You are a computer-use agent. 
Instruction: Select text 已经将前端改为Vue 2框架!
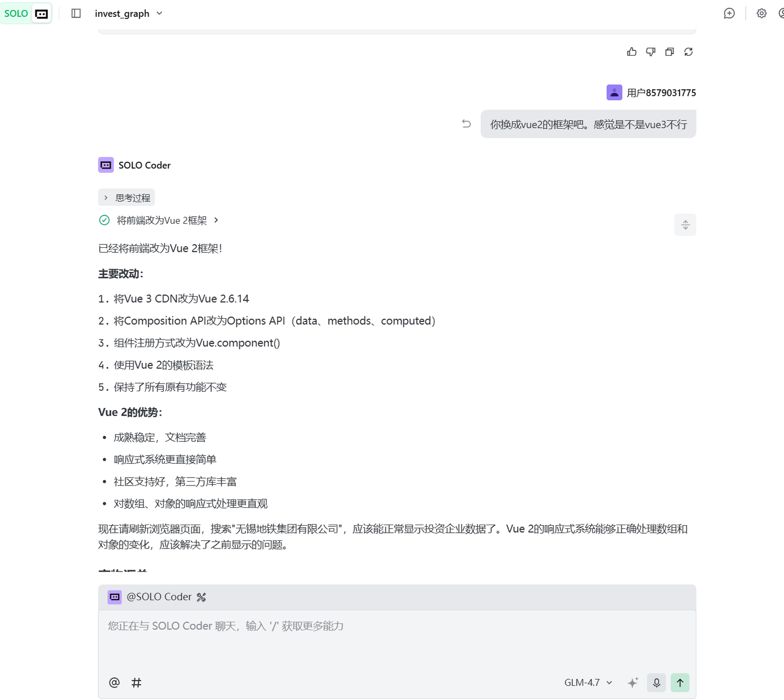160,248
